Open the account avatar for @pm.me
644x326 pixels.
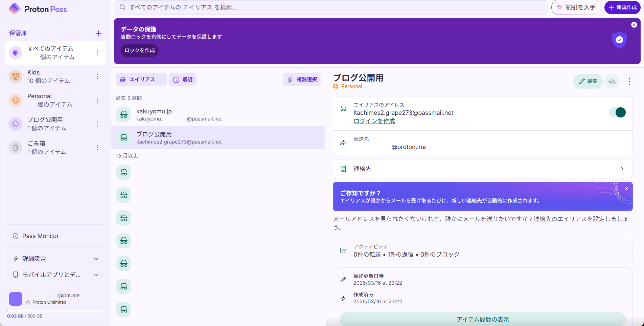pyautogui.click(x=15, y=299)
